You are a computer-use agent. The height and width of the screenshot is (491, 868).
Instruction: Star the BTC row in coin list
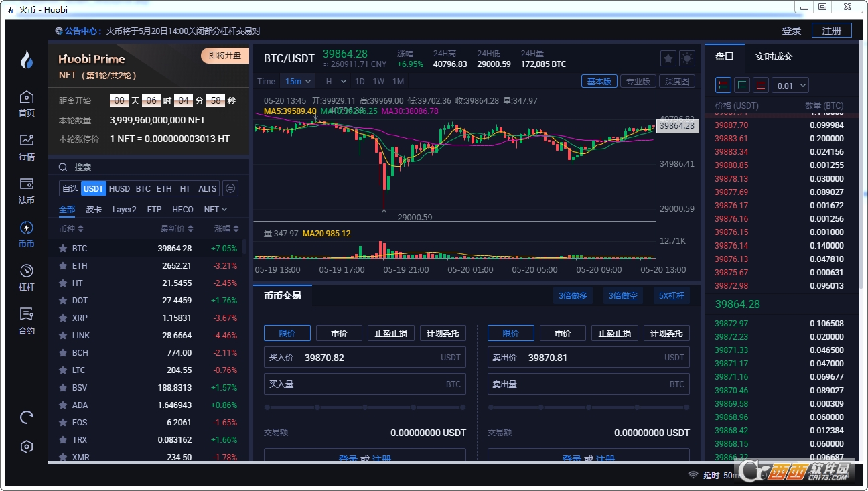(x=63, y=248)
